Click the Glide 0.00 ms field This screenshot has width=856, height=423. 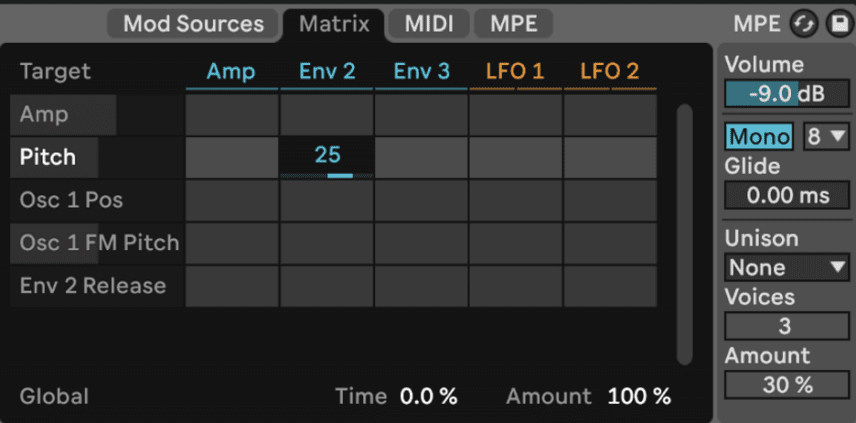pyautogui.click(x=787, y=195)
